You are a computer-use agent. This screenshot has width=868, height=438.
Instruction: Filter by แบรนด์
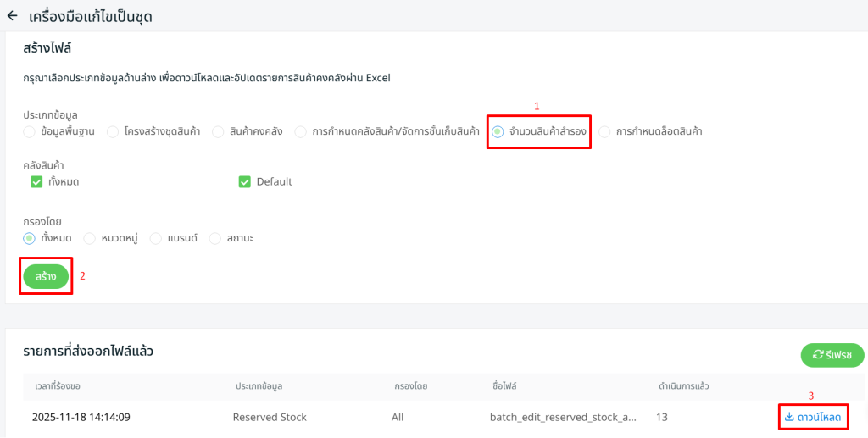pos(156,238)
